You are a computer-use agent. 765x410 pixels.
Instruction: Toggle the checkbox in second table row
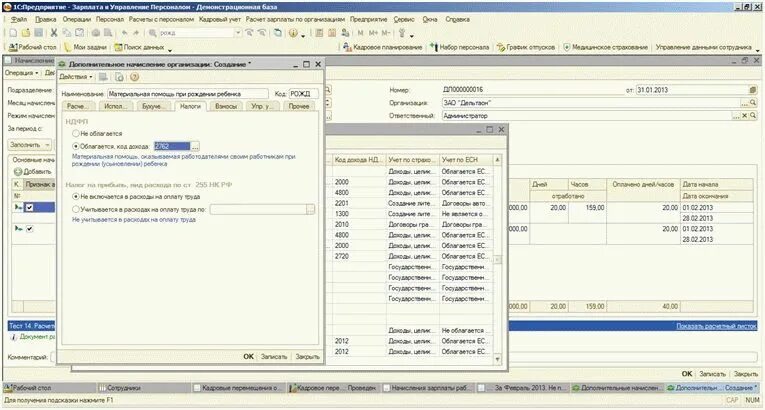point(29,228)
